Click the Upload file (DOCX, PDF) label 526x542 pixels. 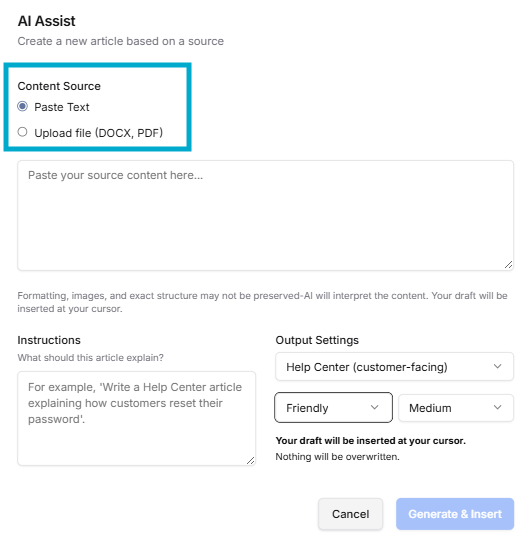coord(98,133)
